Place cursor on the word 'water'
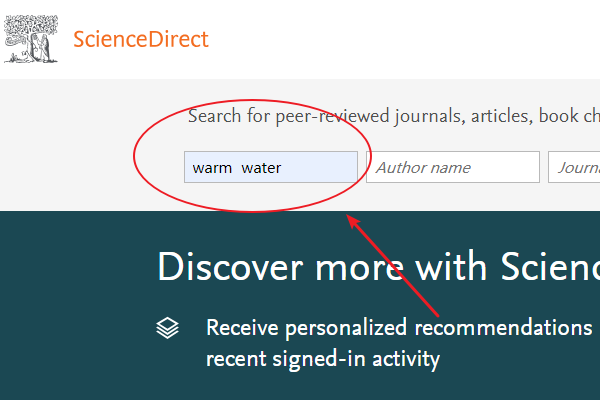Viewport: 600px width, 400px height. coord(261,168)
